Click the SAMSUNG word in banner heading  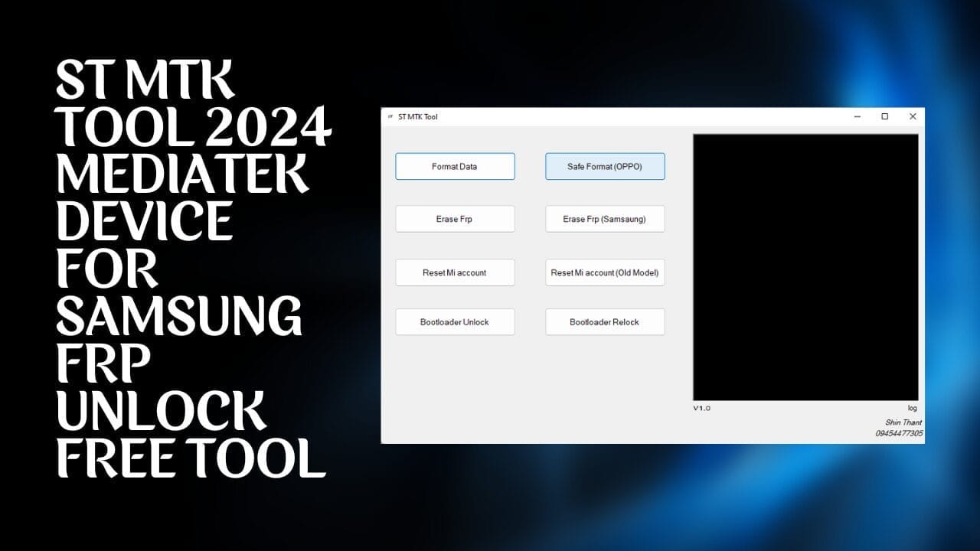click(179, 317)
